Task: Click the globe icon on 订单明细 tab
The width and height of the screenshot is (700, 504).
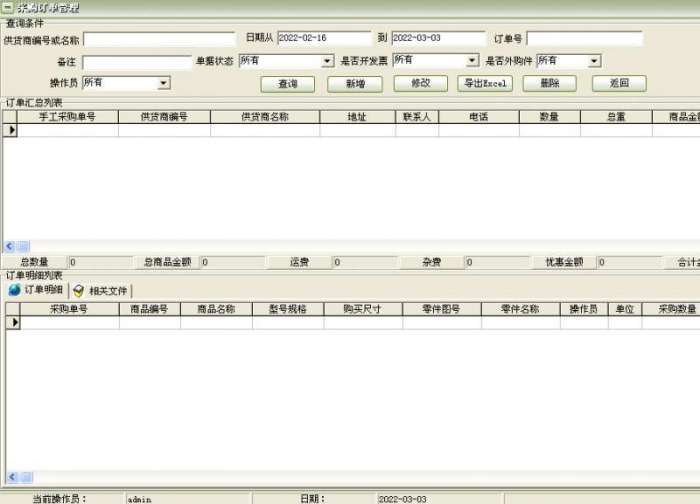Action: click(15, 290)
